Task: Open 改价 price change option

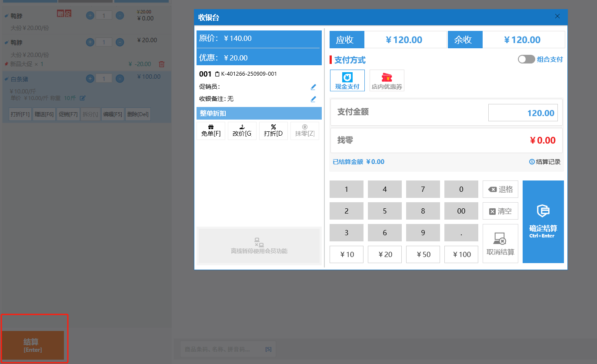Action: coord(242,131)
